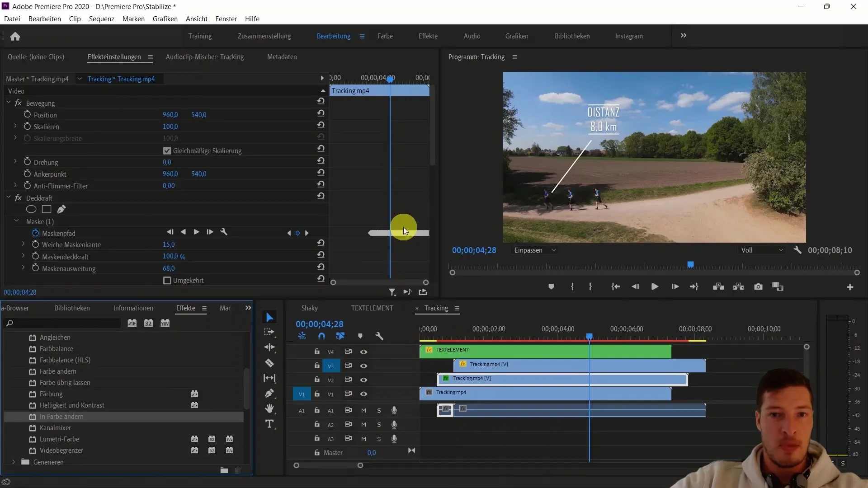Click the mask path forward button

(x=210, y=232)
